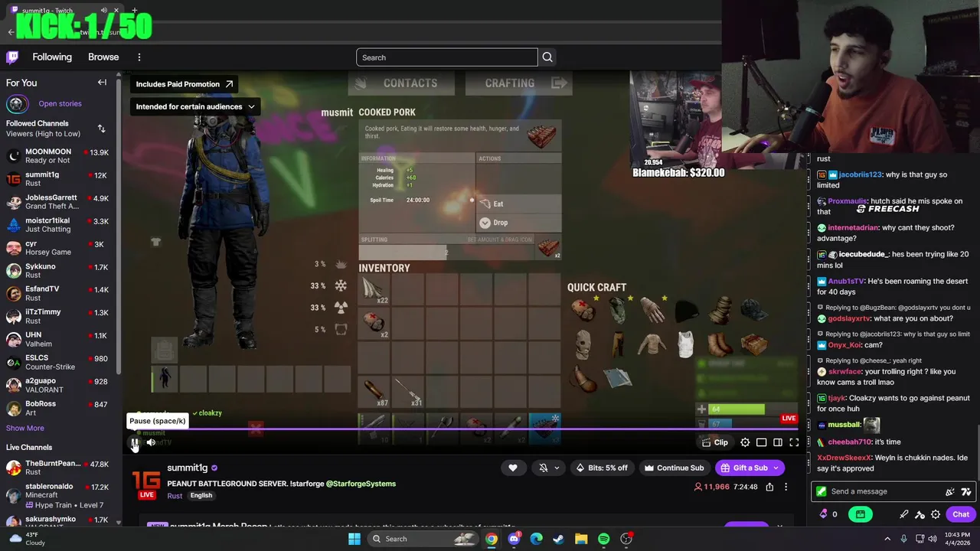The height and width of the screenshot is (551, 980).
Task: Follow heart button for summit1g
Action: click(x=513, y=468)
